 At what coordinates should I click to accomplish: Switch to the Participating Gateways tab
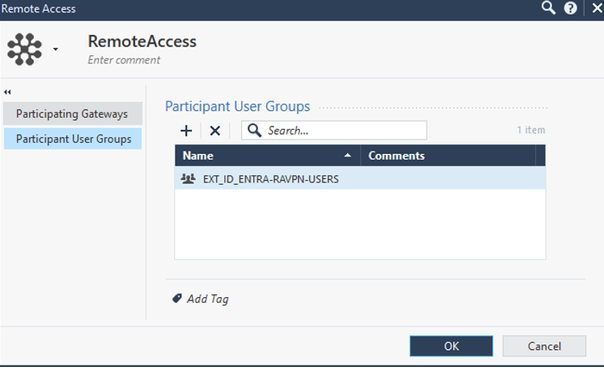tap(73, 114)
